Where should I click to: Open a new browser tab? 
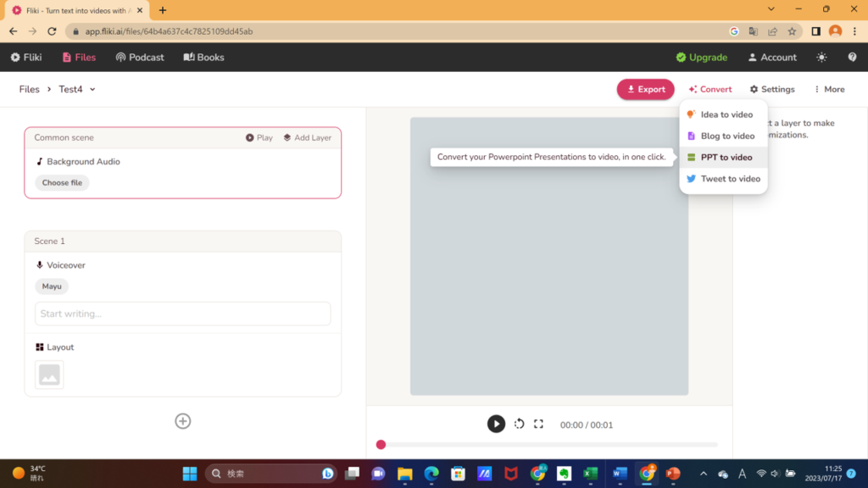[163, 10]
